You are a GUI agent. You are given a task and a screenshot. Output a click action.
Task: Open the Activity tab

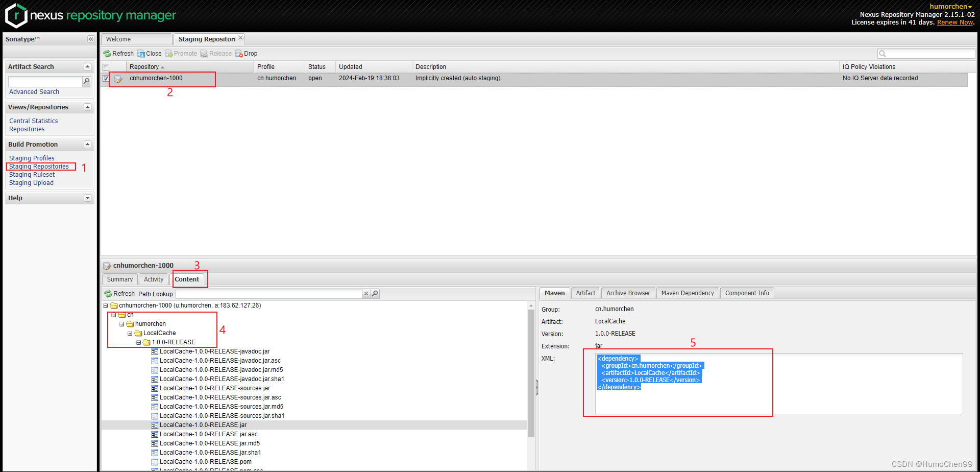(154, 279)
